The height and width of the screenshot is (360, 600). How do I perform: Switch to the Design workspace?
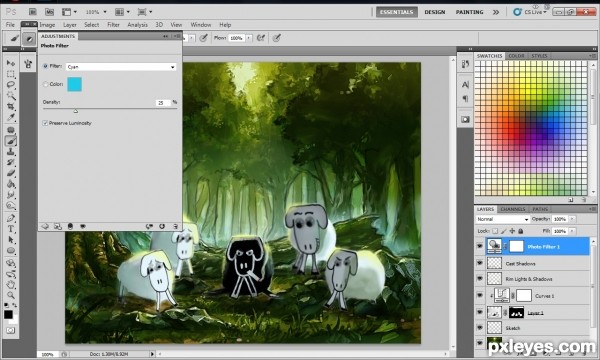tap(435, 12)
